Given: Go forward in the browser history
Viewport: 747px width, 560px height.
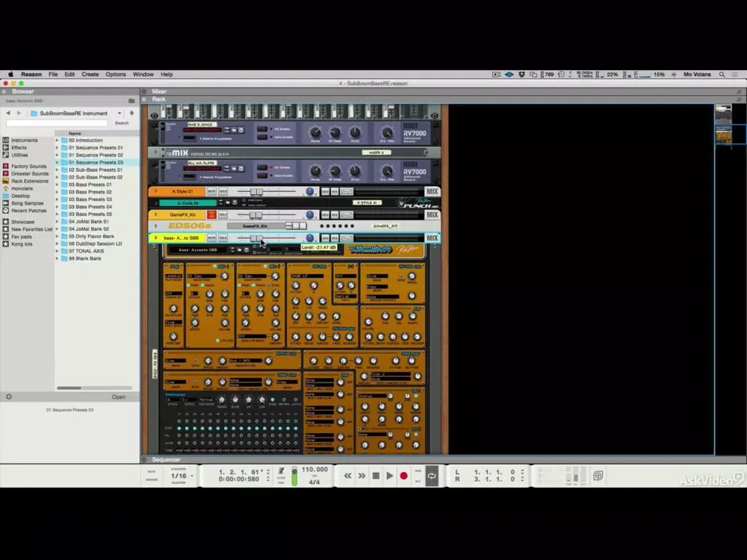Looking at the screenshot, I should (x=19, y=113).
